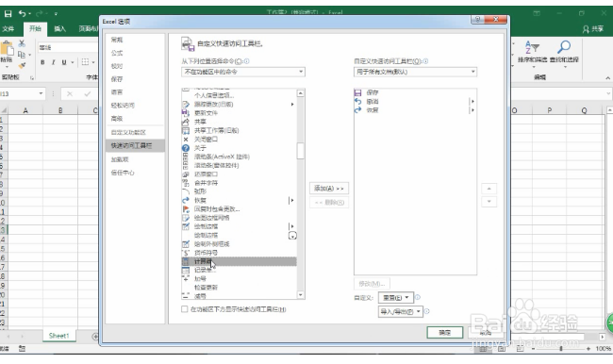This screenshot has width=613, height=364.
Task: Click the 共享 share button in Excel
Action: point(593,29)
